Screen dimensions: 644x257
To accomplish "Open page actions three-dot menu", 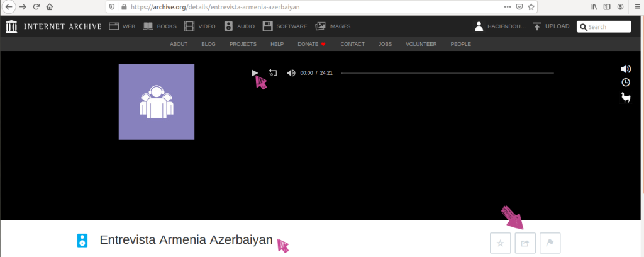I will coord(509,7).
